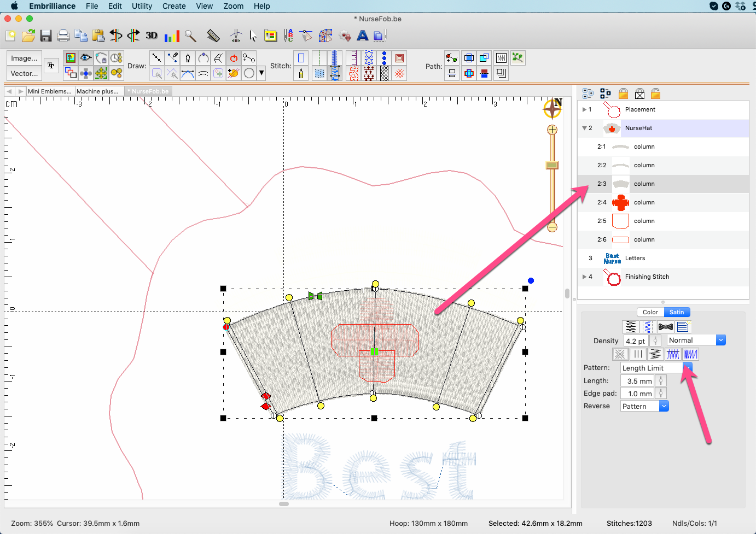Switch to the Color tab
This screenshot has height=534, width=756.
[x=650, y=312]
